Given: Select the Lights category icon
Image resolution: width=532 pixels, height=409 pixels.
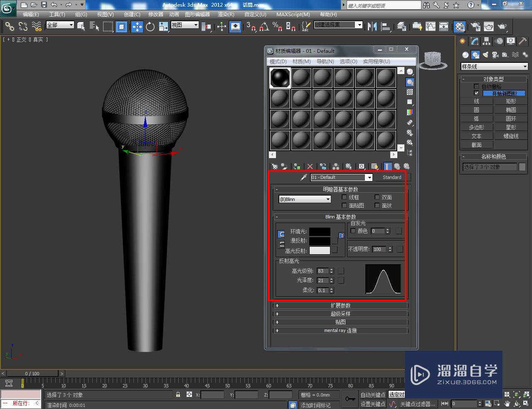Looking at the screenshot, I should (485, 55).
